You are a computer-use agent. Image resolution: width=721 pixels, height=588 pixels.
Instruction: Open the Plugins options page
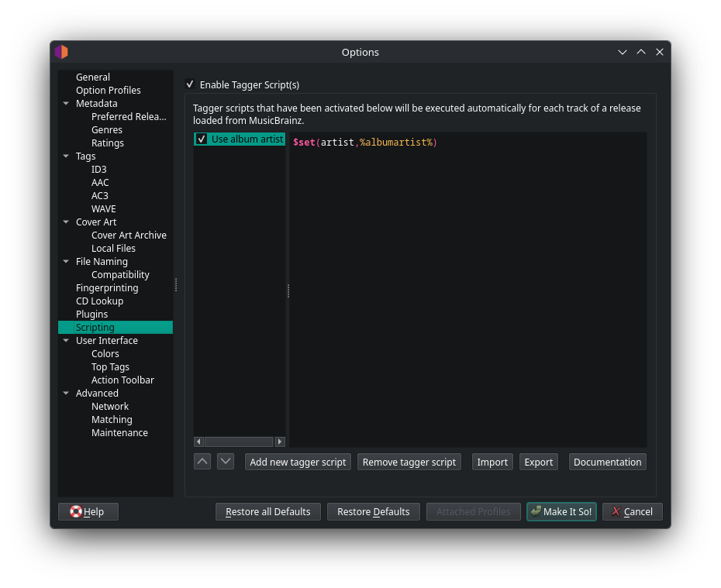coord(92,315)
